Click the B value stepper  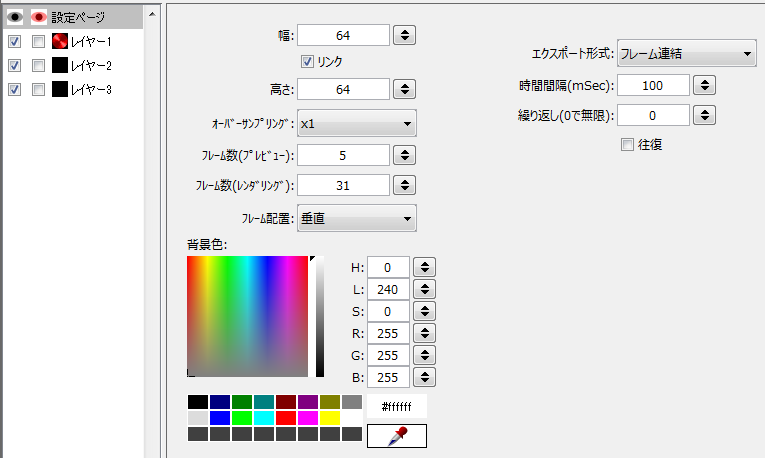pos(424,377)
